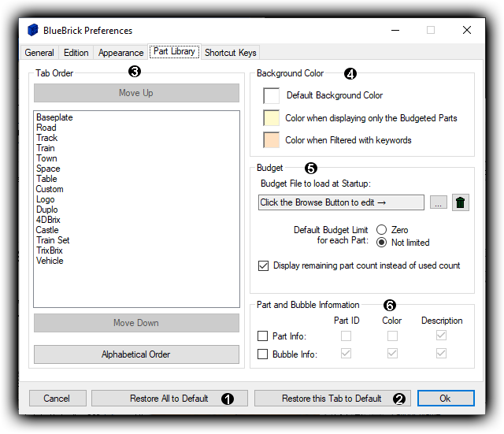The height and width of the screenshot is (434, 504).
Task: Open browse button for budget file
Action: [439, 202]
